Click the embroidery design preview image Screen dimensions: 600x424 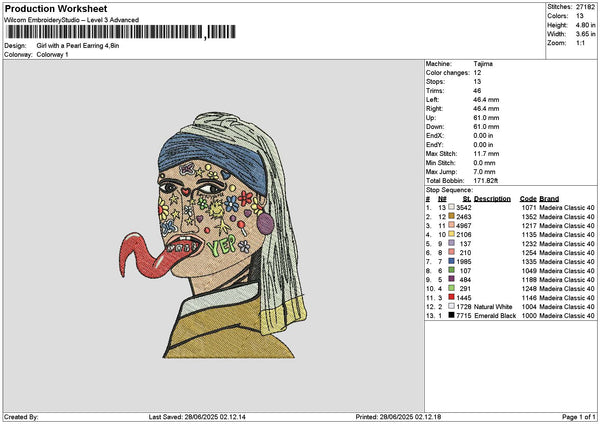coord(213,235)
